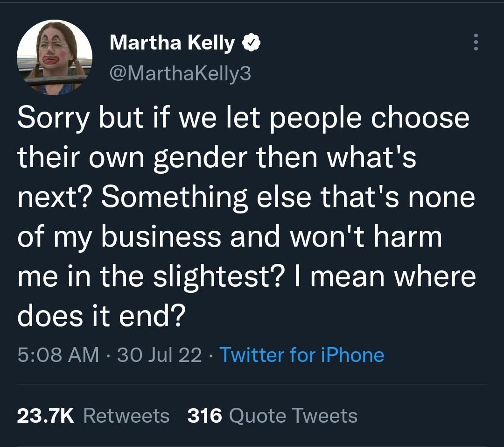Click the verified badge next to Martha Kelly

coord(251,42)
